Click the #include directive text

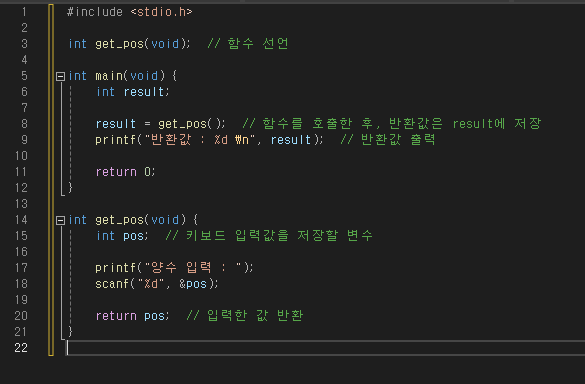[94, 12]
